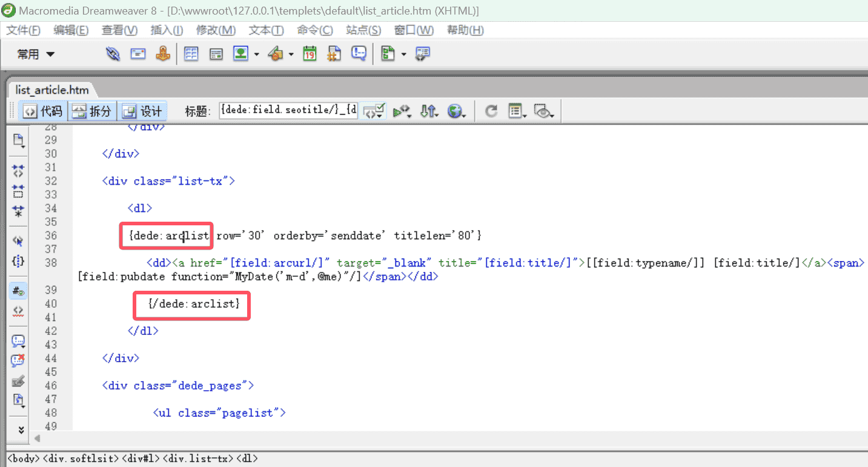This screenshot has height=467, width=868.
Task: Click the Hyperlink insert icon
Action: tap(113, 54)
